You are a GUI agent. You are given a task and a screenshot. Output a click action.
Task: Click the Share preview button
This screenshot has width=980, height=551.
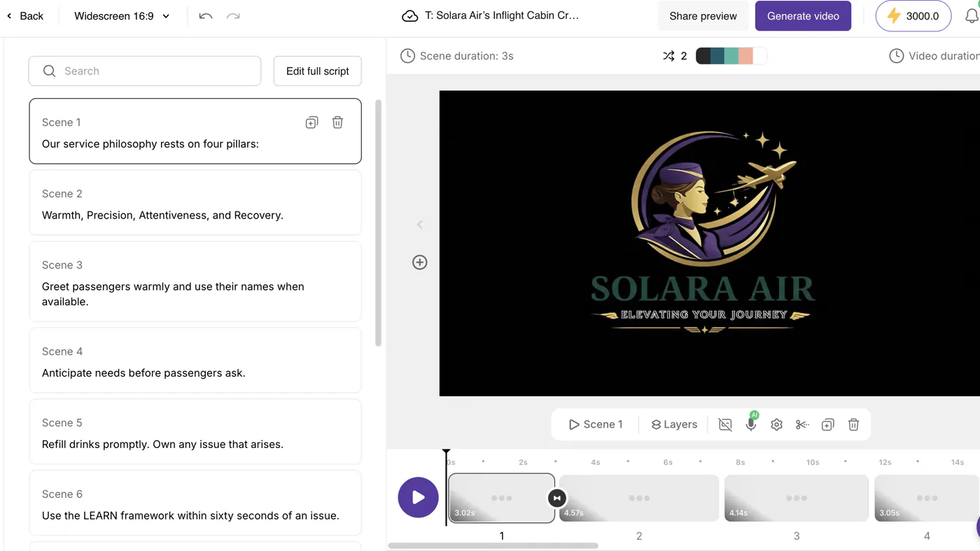tap(703, 16)
